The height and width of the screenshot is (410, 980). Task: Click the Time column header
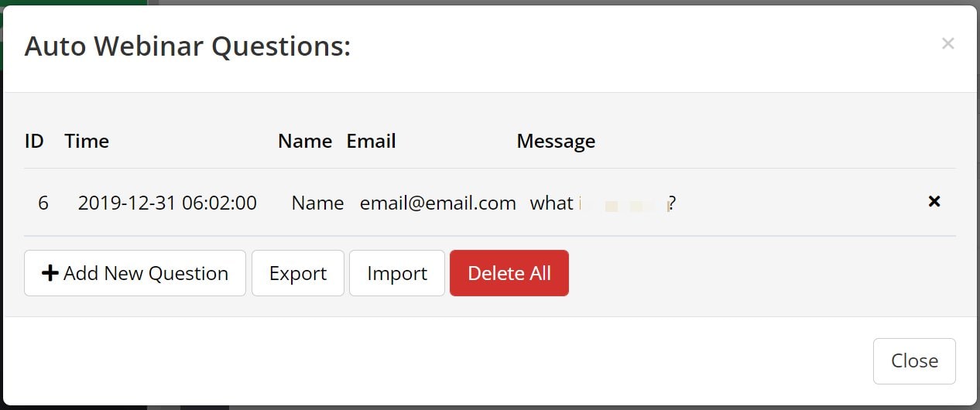(x=87, y=141)
